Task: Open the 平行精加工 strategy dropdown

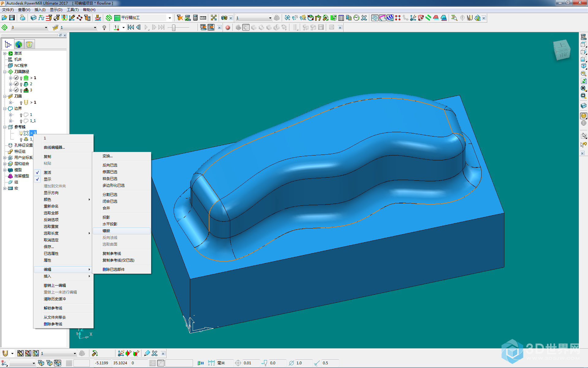Action: [170, 18]
